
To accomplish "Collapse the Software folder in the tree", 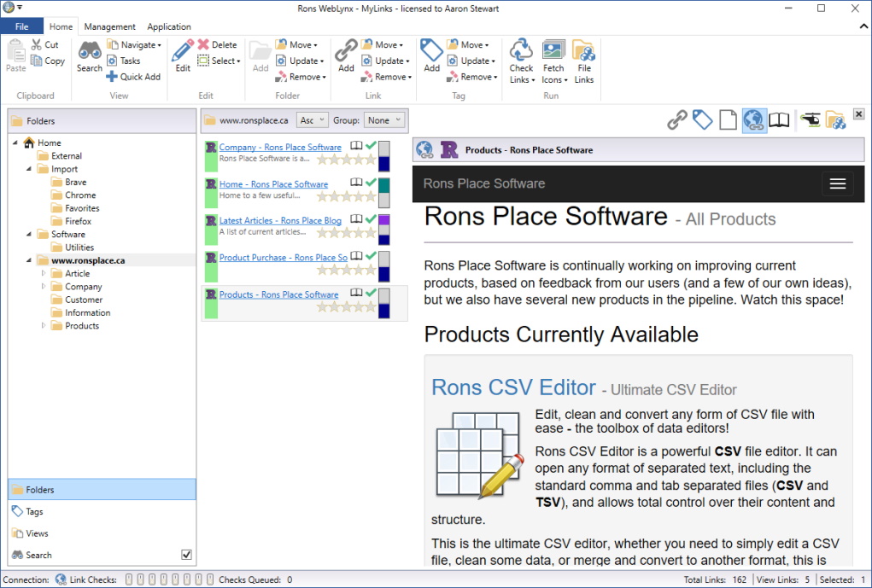I will point(29,234).
